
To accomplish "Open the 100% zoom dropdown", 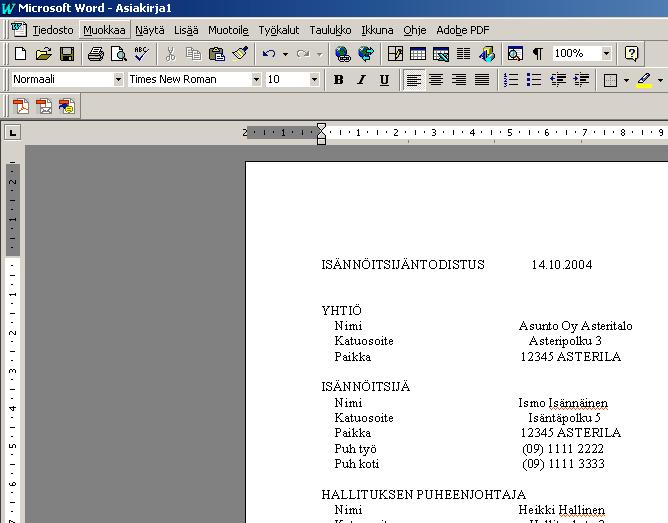I will (x=606, y=54).
